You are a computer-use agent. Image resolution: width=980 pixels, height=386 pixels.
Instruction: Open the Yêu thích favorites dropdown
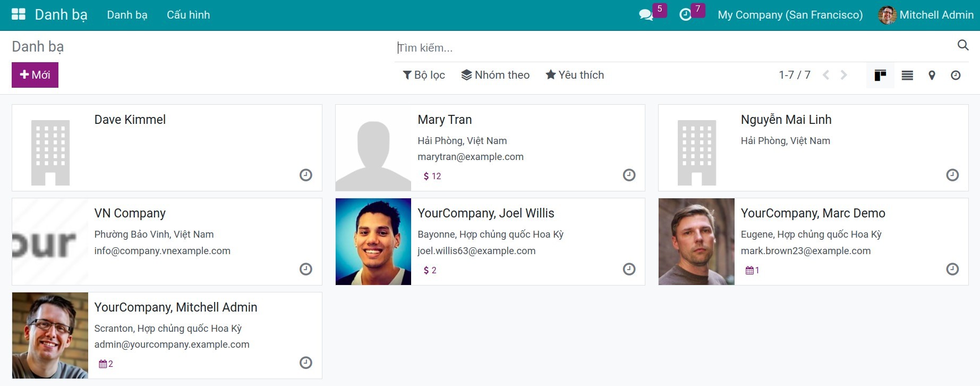(x=575, y=75)
